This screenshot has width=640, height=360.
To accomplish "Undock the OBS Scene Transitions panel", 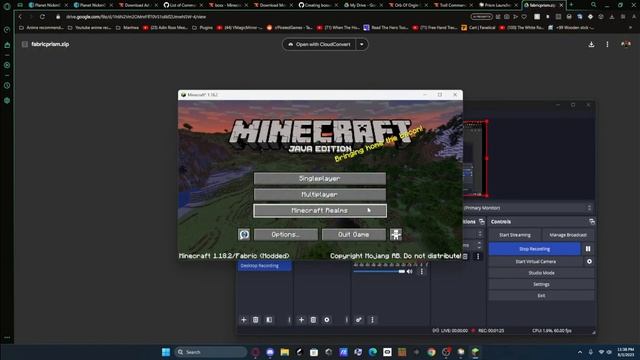I will 482,222.
